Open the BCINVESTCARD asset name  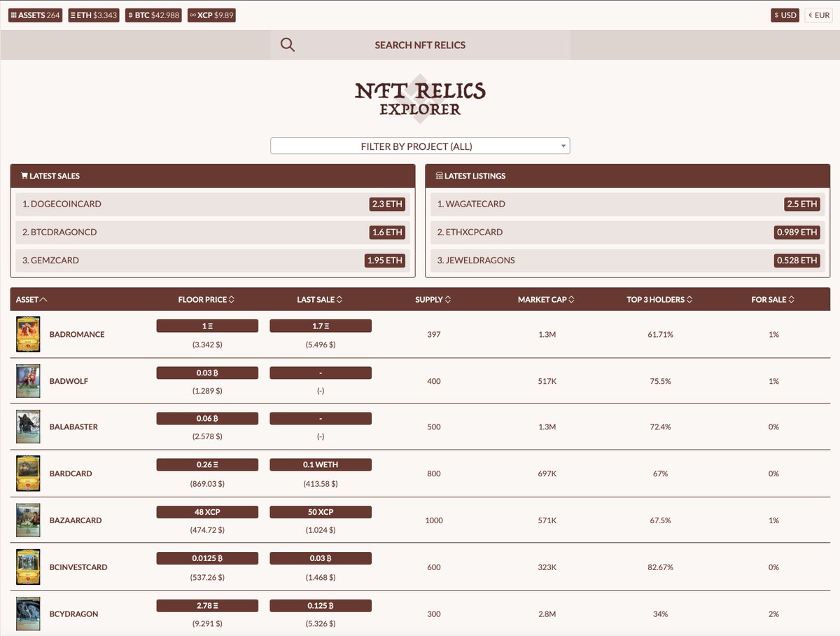point(78,567)
